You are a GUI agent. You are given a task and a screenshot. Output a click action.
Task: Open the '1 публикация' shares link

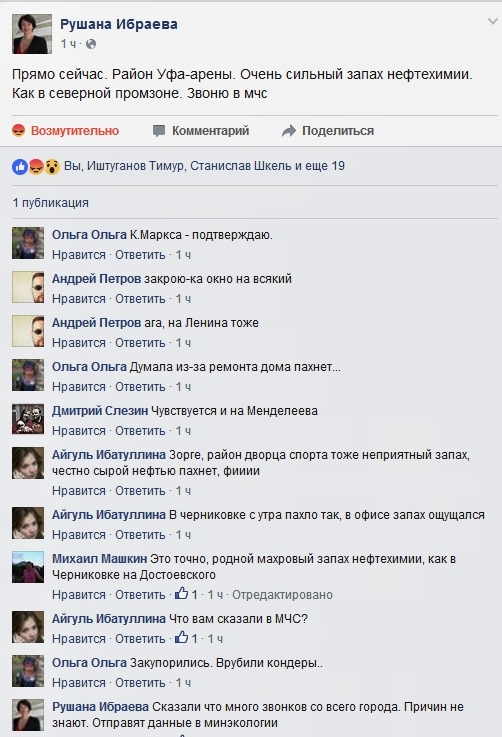click(51, 203)
